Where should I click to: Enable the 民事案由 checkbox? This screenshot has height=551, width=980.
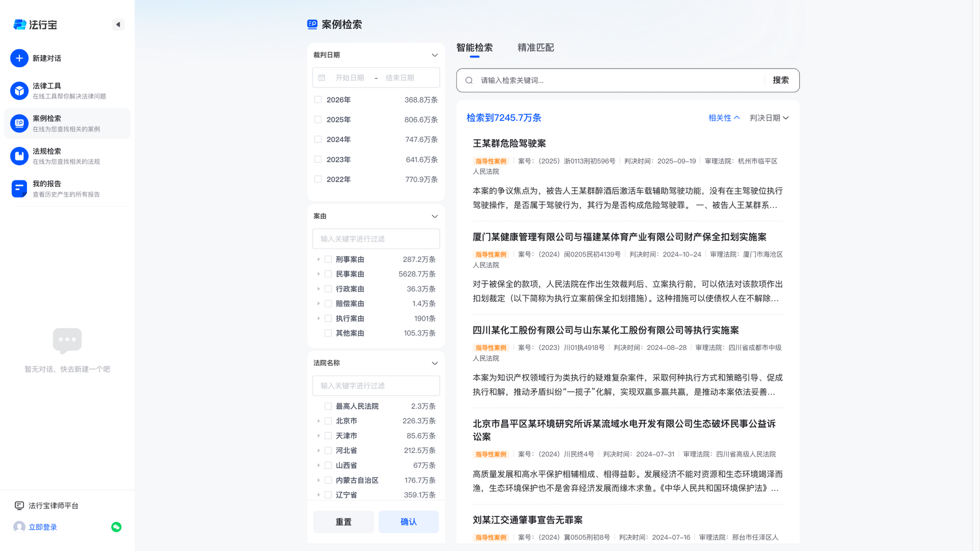(328, 274)
